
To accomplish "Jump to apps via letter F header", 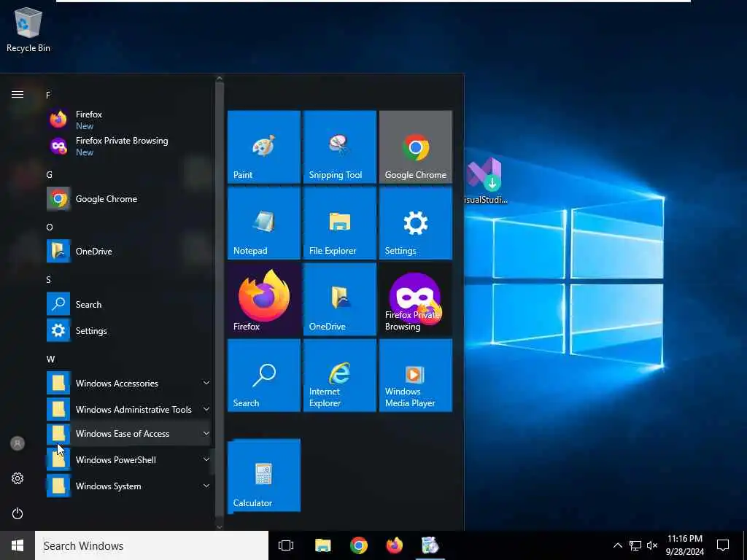I will [48, 96].
